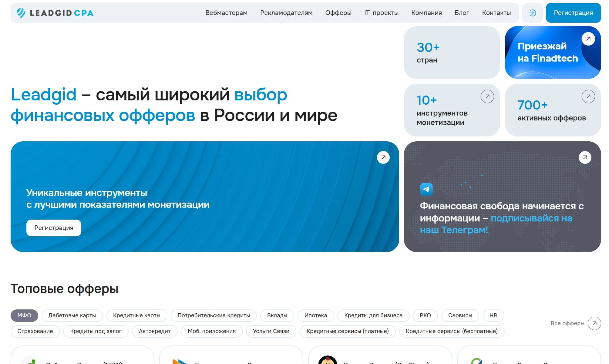Open the Вебмастерам menu item
The width and height of the screenshot is (609, 364).
(x=226, y=13)
